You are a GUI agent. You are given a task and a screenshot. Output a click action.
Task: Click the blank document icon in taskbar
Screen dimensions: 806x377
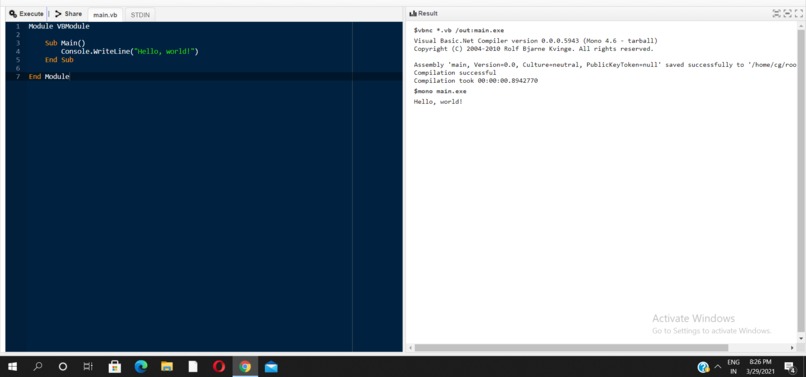[x=193, y=366]
